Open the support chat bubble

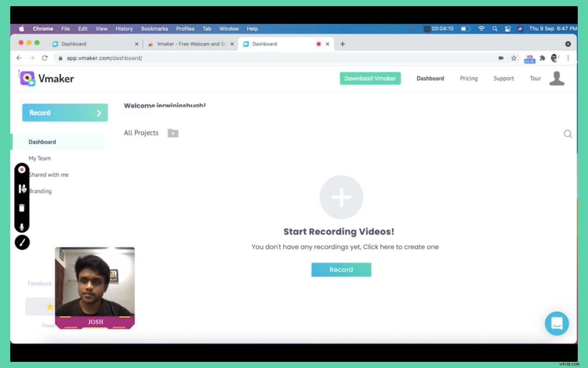tap(557, 323)
